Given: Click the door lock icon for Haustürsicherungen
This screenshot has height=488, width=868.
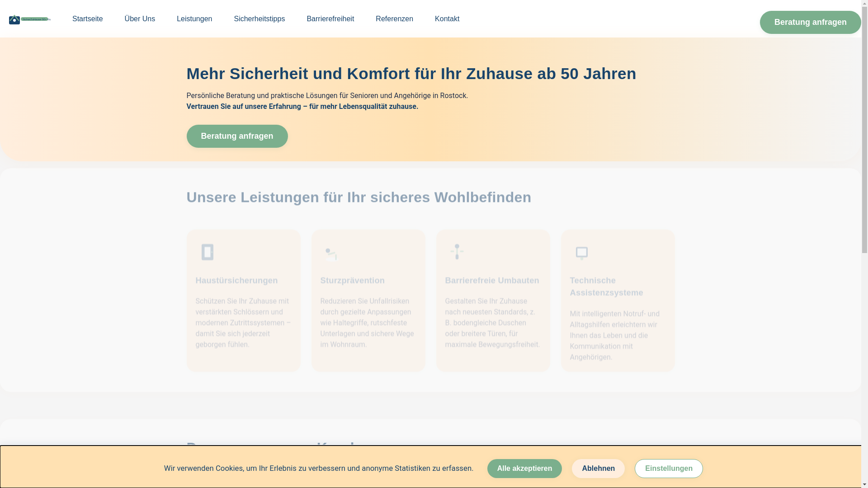Looking at the screenshot, I should [x=208, y=252].
